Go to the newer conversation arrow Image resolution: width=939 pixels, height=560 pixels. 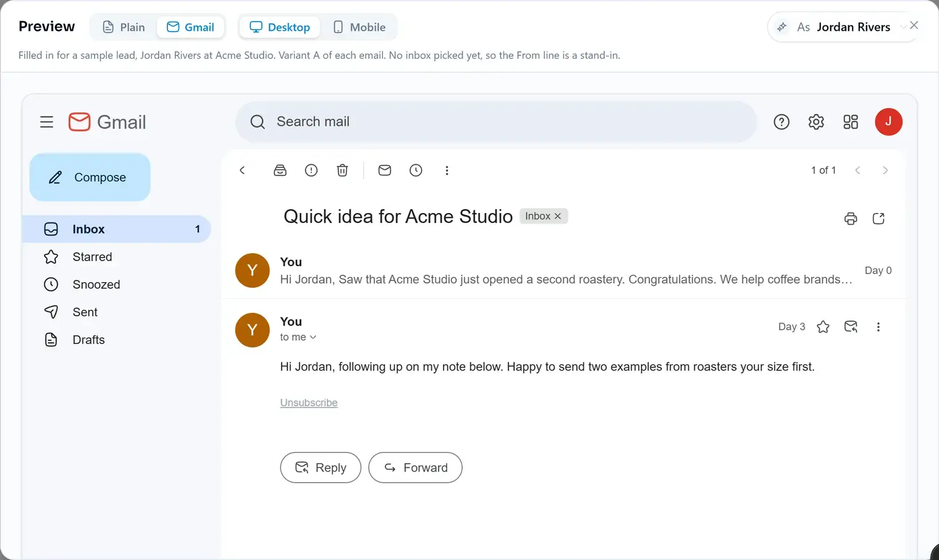[857, 170]
